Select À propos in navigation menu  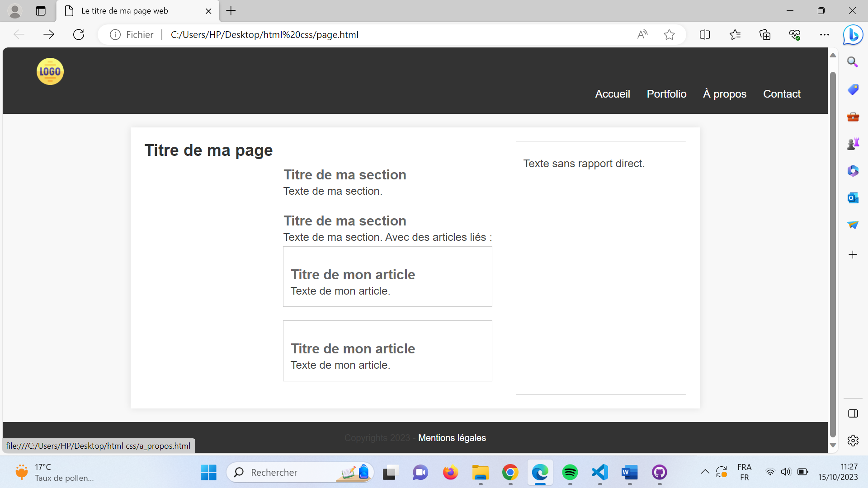(725, 94)
